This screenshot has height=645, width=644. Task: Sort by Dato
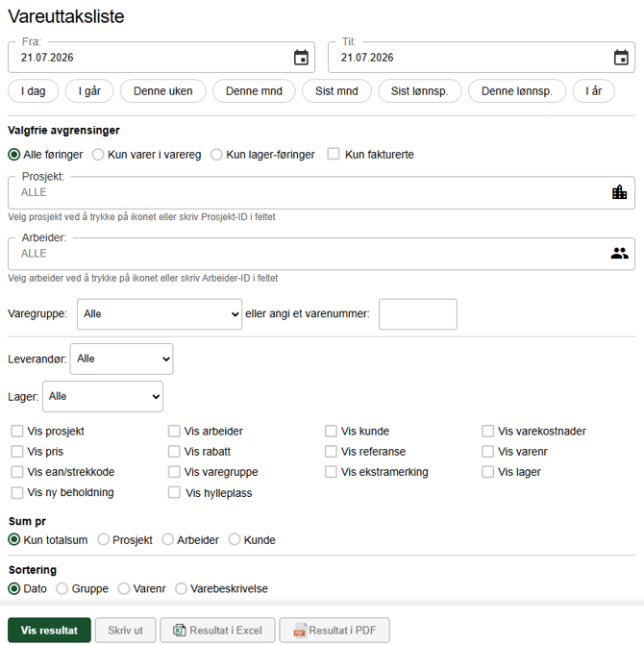pos(14,588)
